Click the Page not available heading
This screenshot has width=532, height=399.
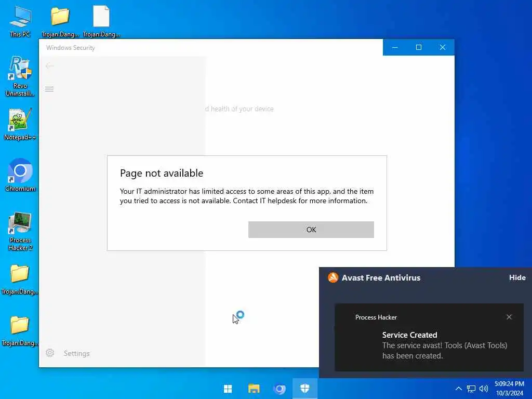click(162, 173)
